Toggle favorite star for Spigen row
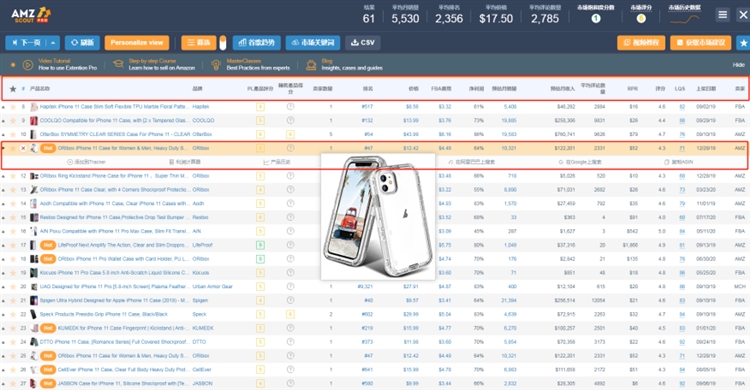The width and height of the screenshot is (750, 390). click(13, 301)
